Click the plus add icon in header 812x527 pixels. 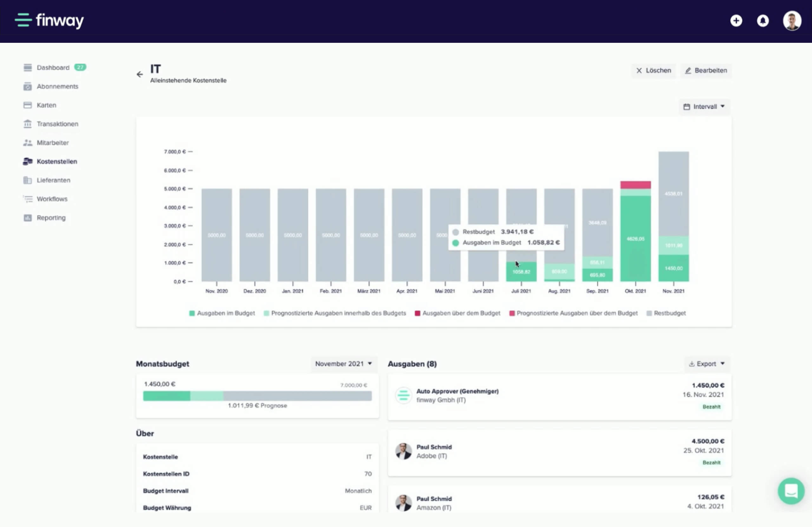[736, 21]
